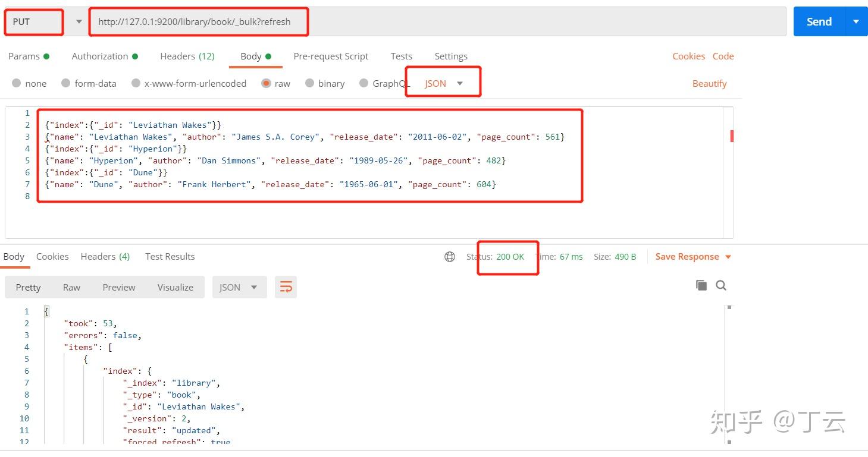Click the globe network icon near Status
The height and width of the screenshot is (457, 868).
click(450, 257)
